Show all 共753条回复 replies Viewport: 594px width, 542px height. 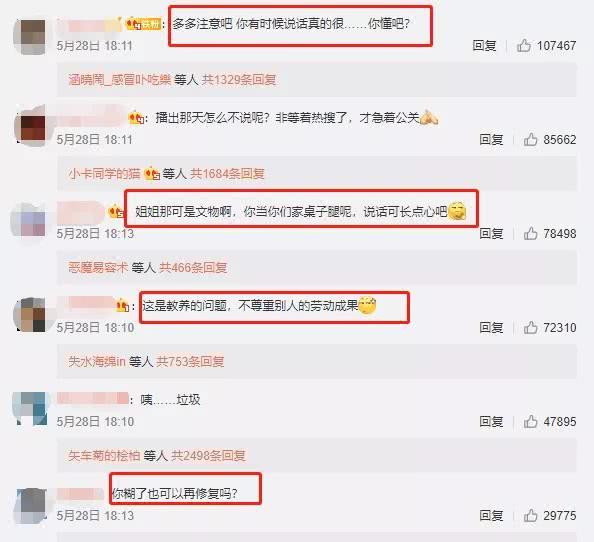click(x=190, y=361)
